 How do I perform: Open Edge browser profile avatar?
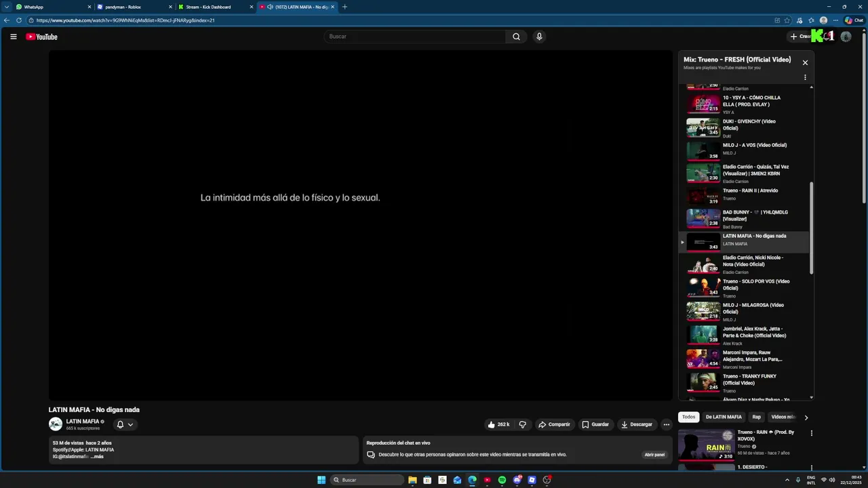point(823,20)
